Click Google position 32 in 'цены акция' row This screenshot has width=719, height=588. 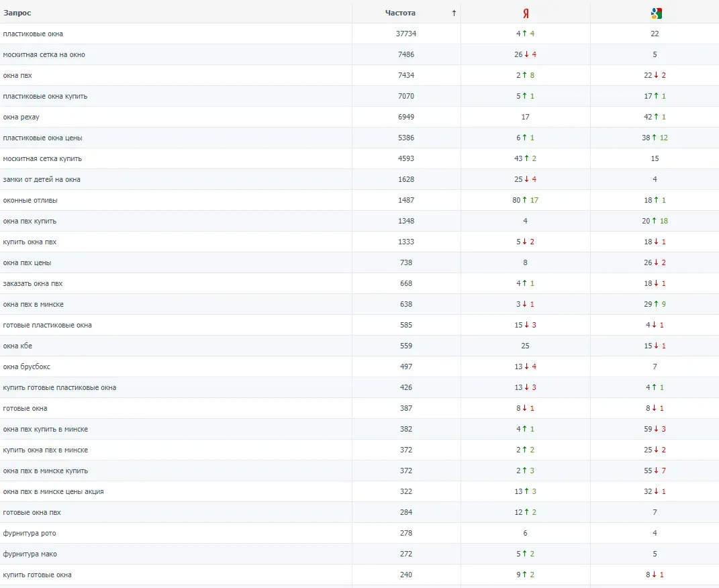click(x=648, y=491)
